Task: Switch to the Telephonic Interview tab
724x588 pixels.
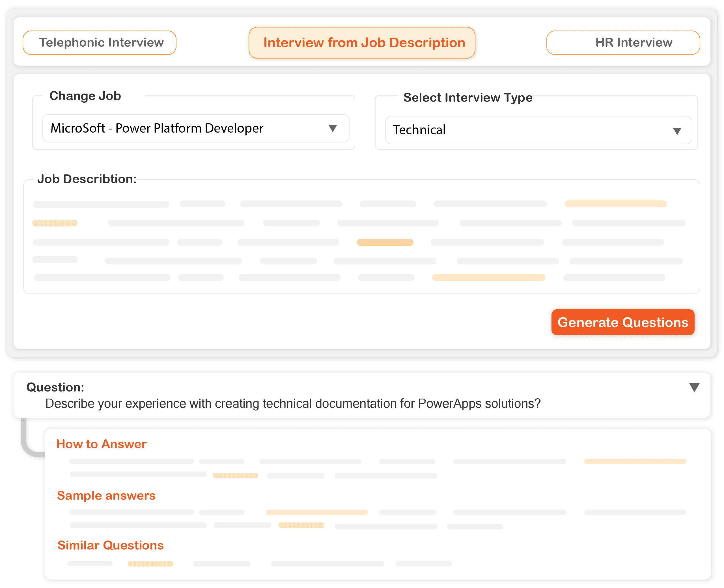Action: [99, 43]
